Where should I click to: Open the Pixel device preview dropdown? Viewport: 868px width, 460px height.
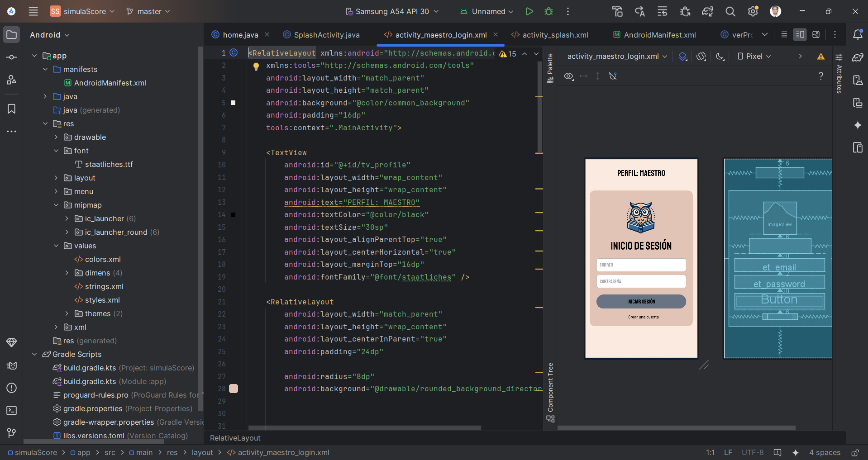[x=754, y=56]
